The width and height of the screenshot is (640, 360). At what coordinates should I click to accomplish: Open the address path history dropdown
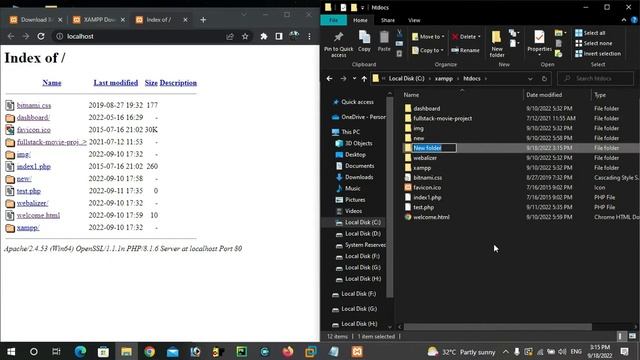(x=530, y=79)
